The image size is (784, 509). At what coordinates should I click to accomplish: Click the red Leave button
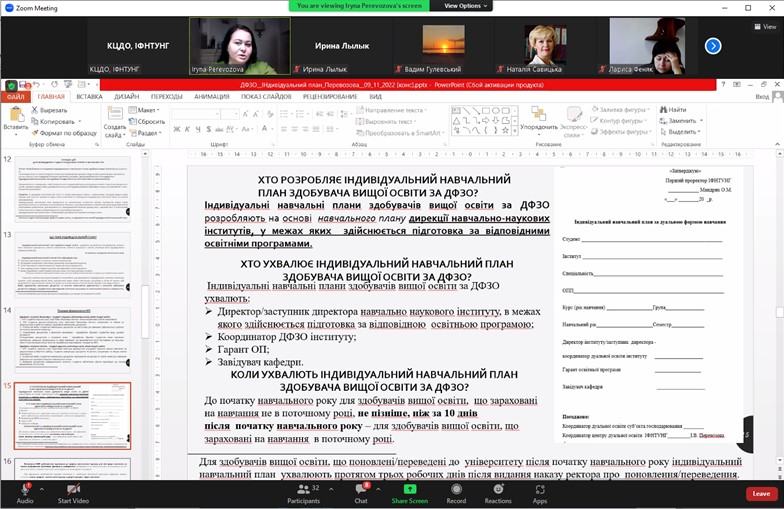pyautogui.click(x=761, y=493)
